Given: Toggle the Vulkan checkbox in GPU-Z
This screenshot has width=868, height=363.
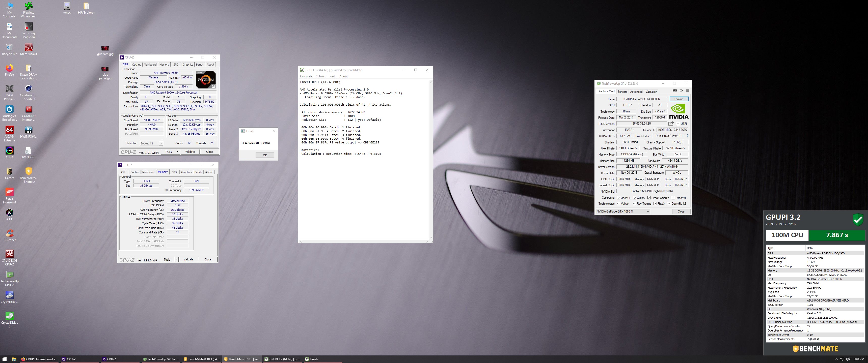Looking at the screenshot, I should pyautogui.click(x=618, y=203).
